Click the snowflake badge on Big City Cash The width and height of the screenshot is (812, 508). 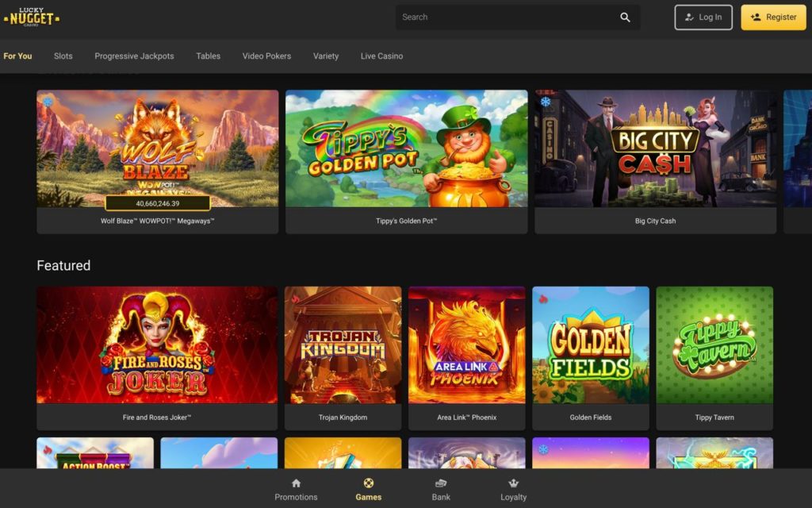(x=546, y=102)
